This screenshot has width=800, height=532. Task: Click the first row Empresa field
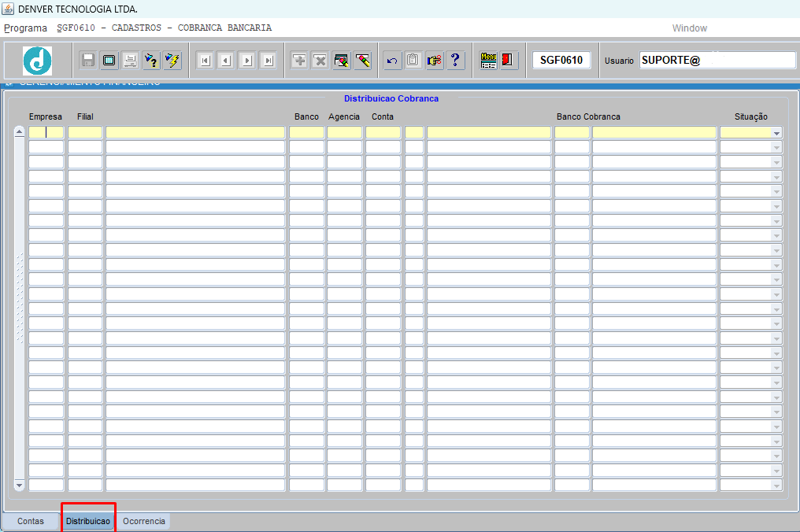click(x=46, y=133)
